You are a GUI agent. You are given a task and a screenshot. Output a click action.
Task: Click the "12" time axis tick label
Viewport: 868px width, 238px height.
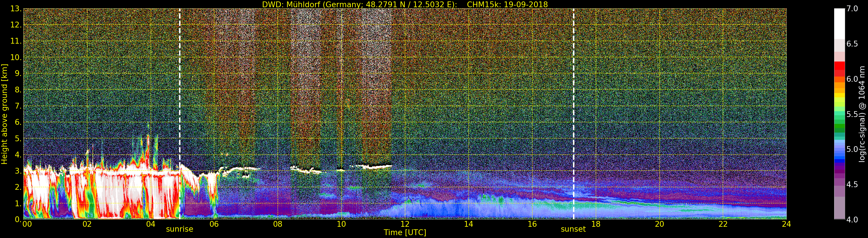pos(405,224)
